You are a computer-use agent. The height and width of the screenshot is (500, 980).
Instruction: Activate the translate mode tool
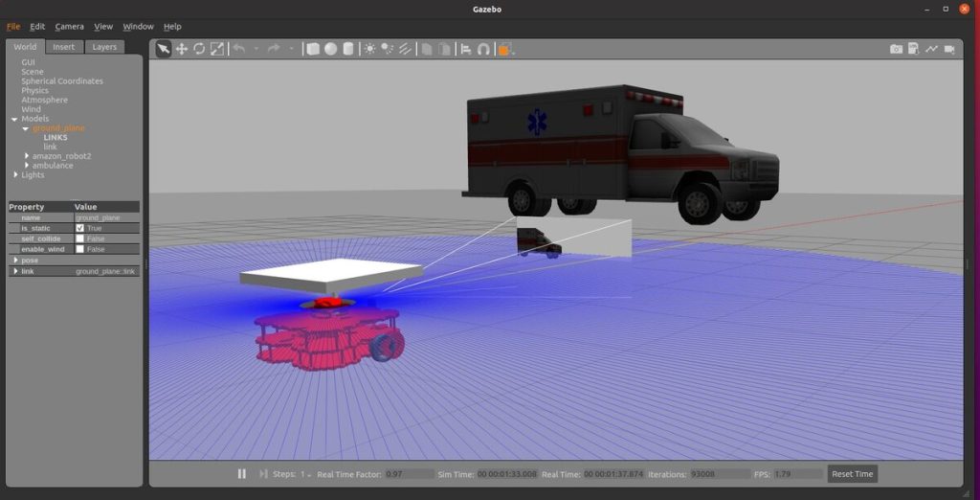181,49
